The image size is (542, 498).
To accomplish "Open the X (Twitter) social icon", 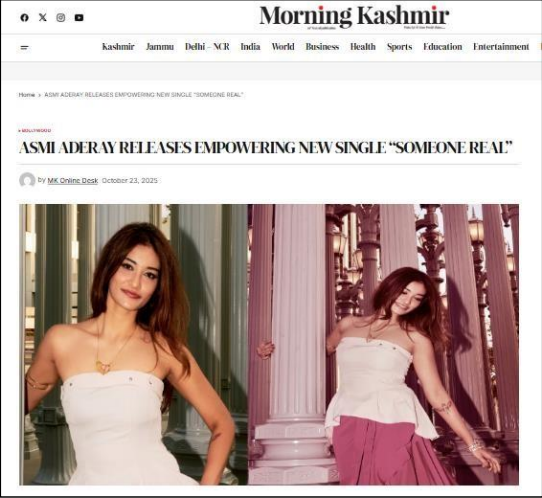I will tap(43, 17).
